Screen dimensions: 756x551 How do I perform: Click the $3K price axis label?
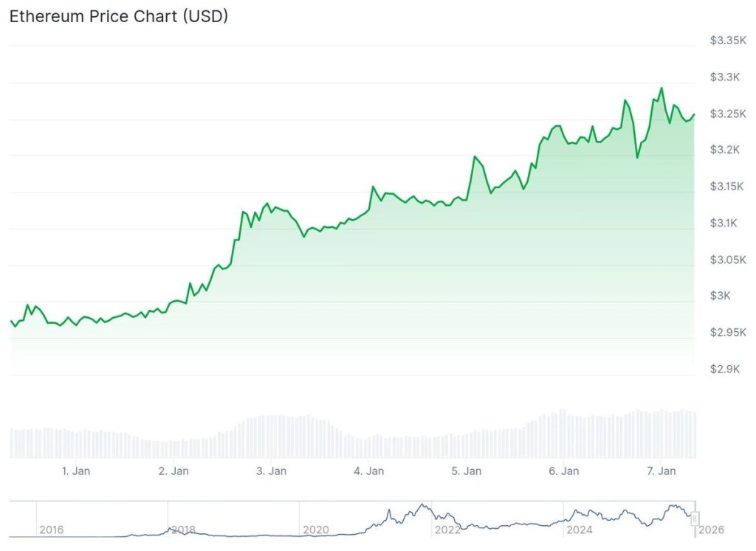[720, 296]
